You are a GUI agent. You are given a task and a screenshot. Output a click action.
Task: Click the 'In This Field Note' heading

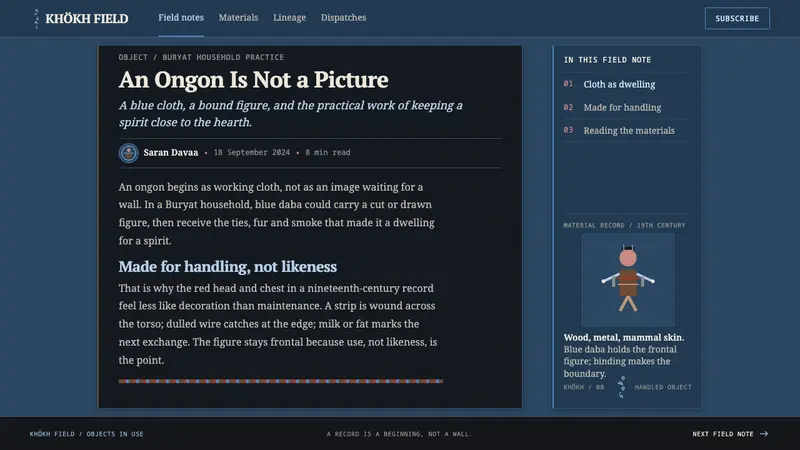607,60
